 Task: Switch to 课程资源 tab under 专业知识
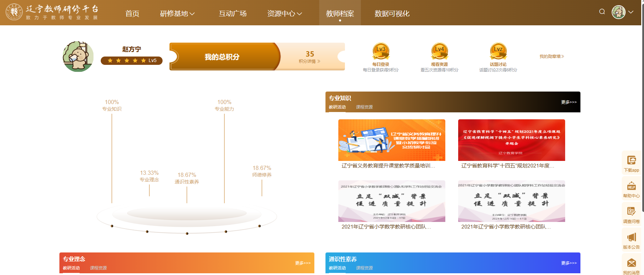tap(364, 107)
